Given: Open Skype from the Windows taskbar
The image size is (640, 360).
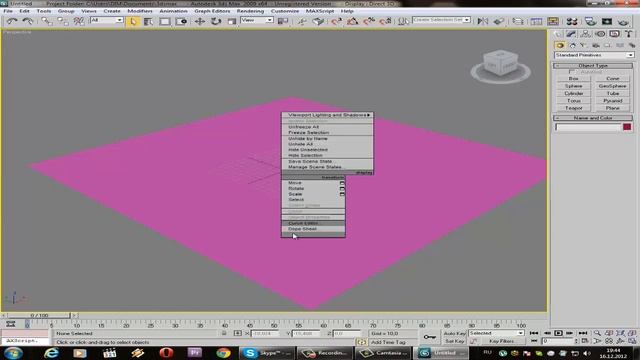Looking at the screenshot, I should 267,353.
